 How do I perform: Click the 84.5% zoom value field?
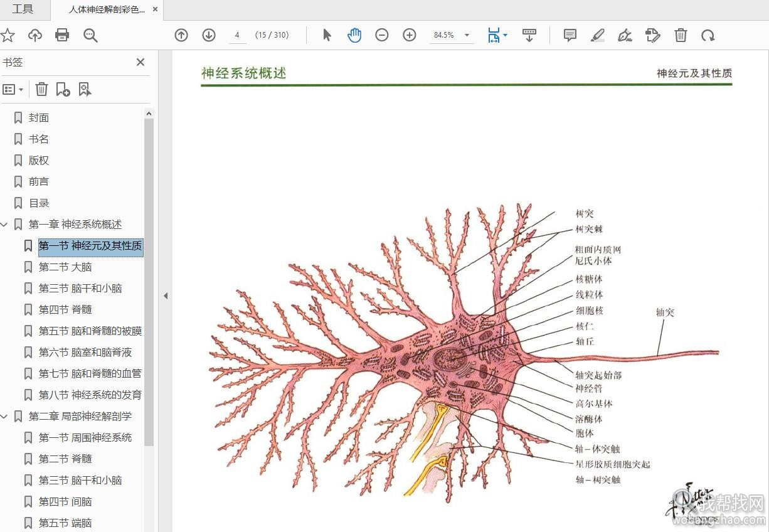(x=444, y=35)
